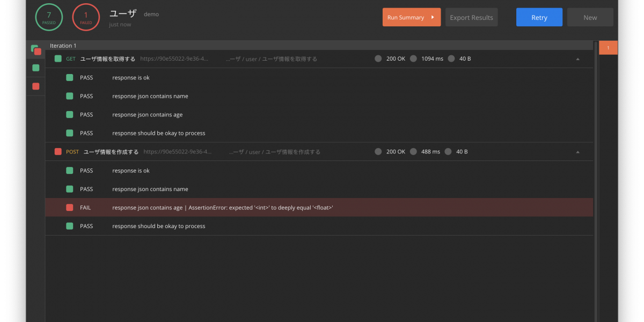Viewport: 644px width, 322px height.
Task: Click the red status square of POST request
Action: click(x=58, y=152)
